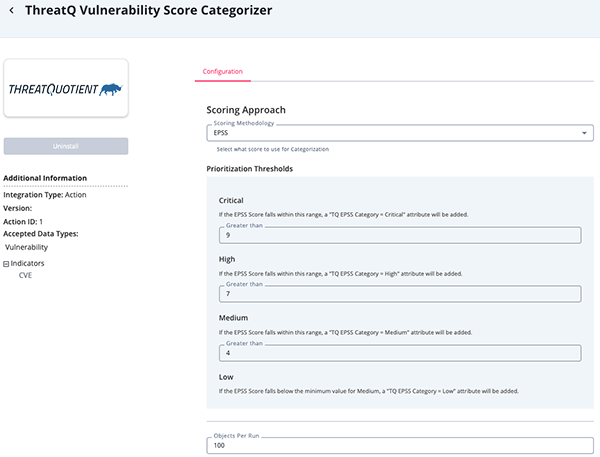The height and width of the screenshot is (457, 600).
Task: Go back using the left chevron arrow
Action: coord(11,10)
